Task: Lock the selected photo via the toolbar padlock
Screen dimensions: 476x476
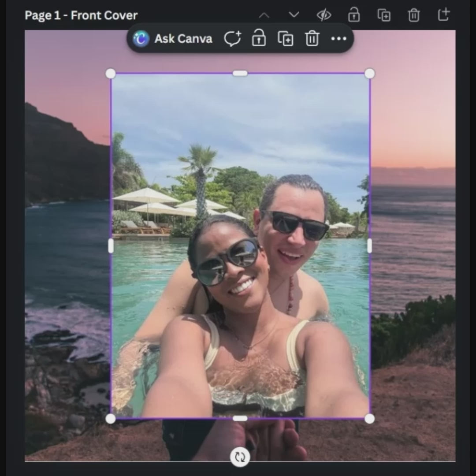Action: tap(259, 39)
